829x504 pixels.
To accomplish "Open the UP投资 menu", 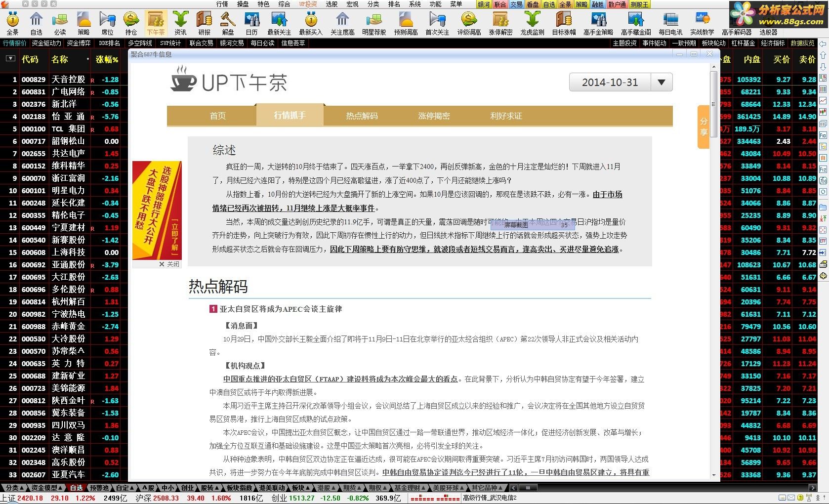I will click(308, 4).
